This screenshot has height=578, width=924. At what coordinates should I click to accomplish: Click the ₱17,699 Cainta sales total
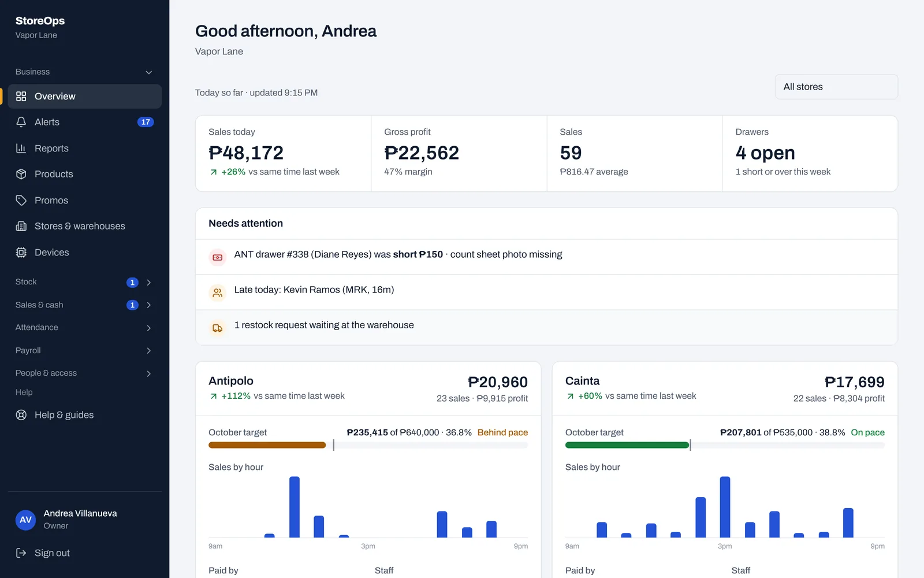(x=855, y=382)
